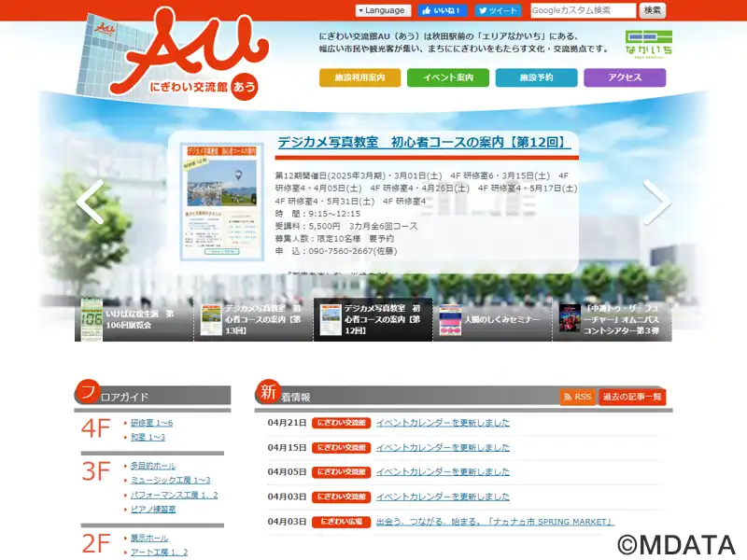The width and height of the screenshot is (747, 560).
Task: Click the Twitter ツイート button
Action: [x=498, y=10]
